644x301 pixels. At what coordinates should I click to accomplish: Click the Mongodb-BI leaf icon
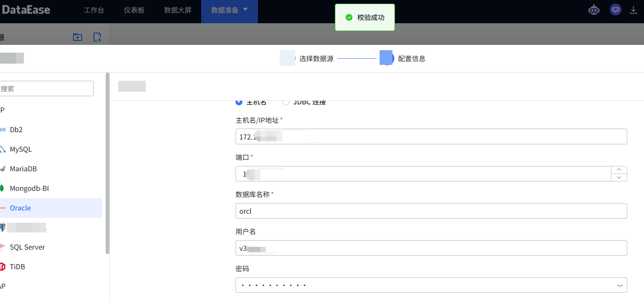pos(2,188)
